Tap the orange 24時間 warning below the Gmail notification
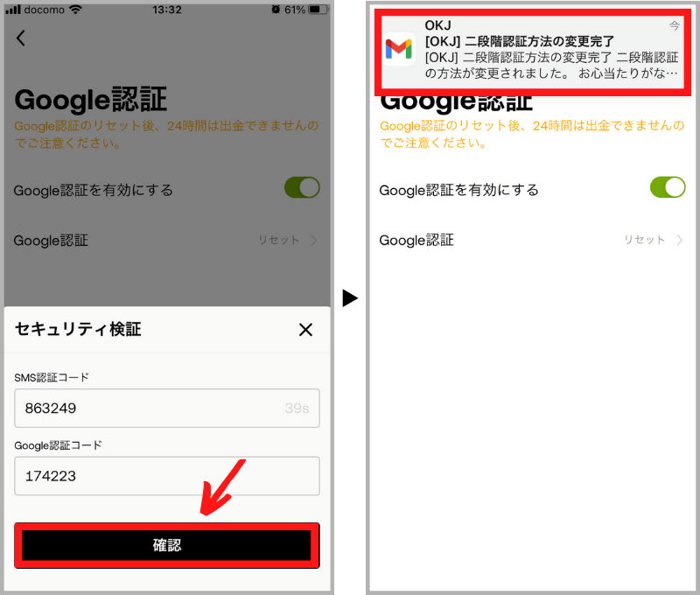 coord(532,134)
